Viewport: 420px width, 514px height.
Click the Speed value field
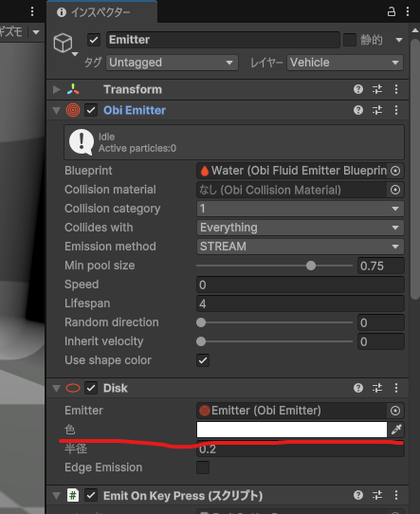[x=301, y=285]
